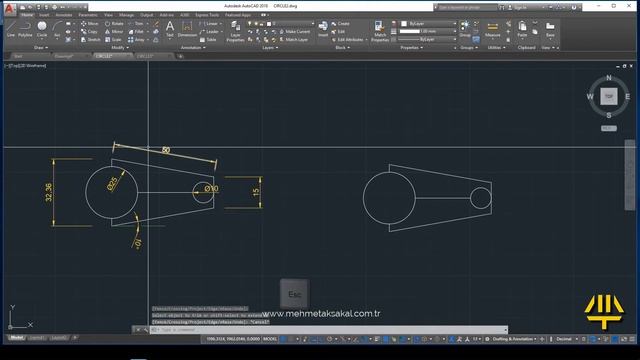Select the Arc tool
Screen dimensions: 640x360
(x=57, y=30)
